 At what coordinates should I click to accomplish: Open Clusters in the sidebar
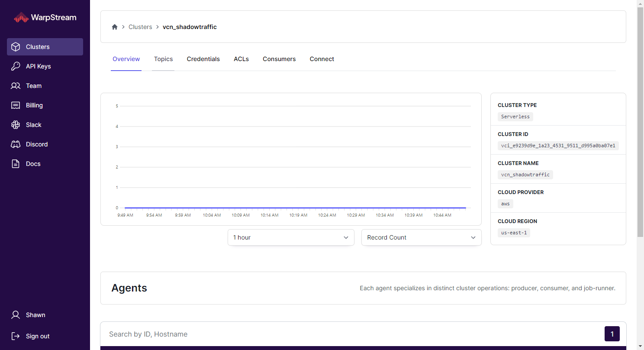(x=45, y=47)
